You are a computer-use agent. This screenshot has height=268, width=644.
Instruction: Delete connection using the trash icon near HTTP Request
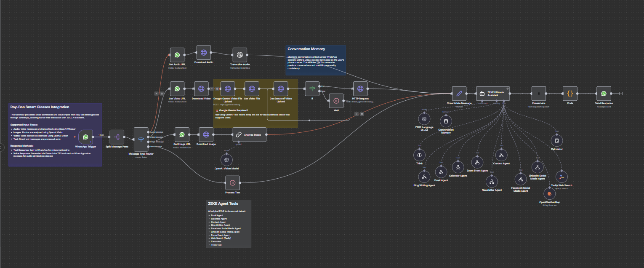tap(362, 114)
